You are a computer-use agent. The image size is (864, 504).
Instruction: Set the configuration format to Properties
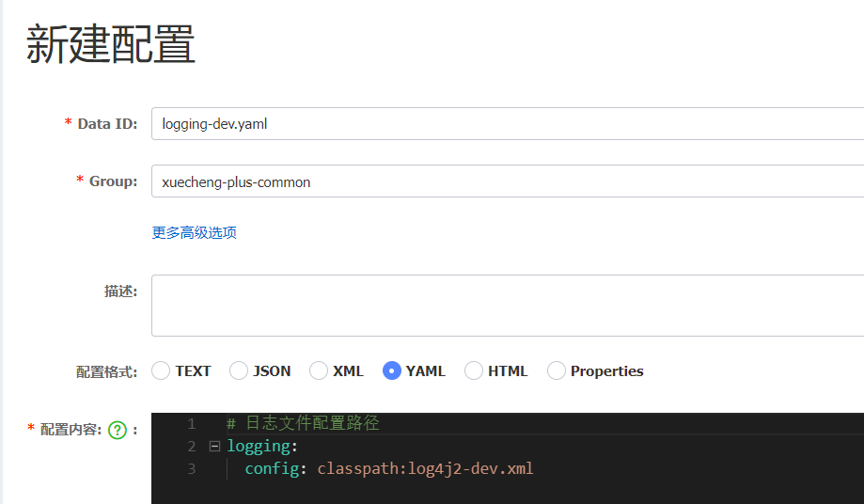pos(557,371)
